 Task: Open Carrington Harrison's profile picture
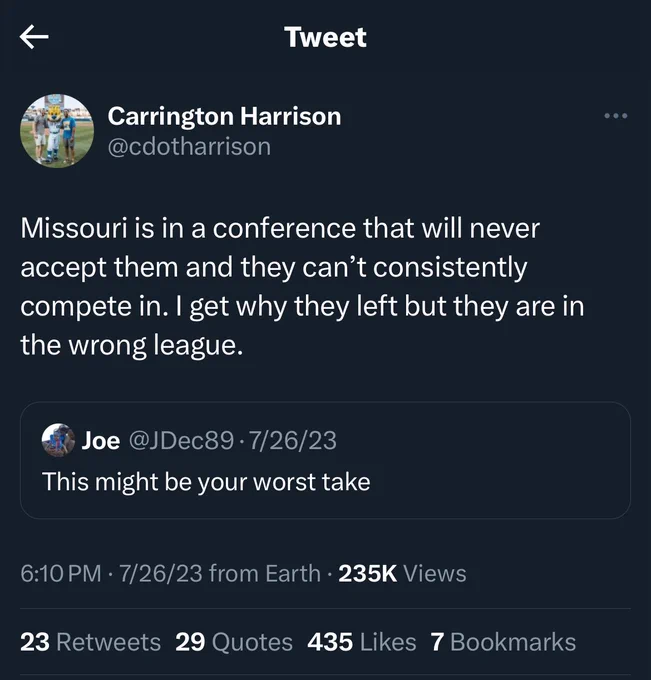point(57,131)
